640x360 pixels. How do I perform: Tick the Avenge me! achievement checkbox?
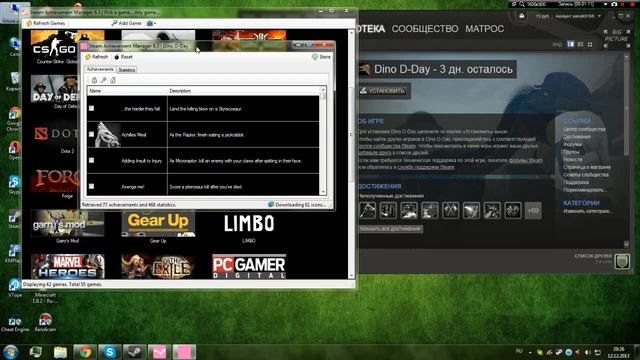[91, 186]
